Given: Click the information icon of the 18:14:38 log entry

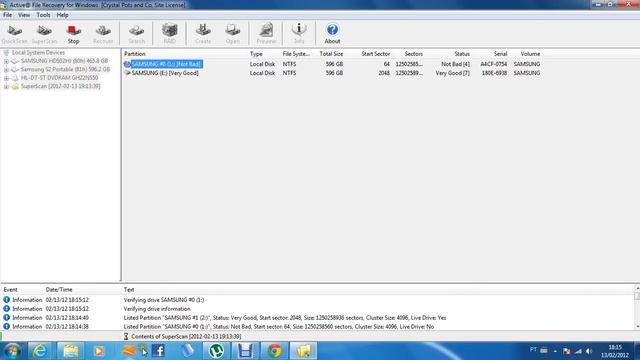Looking at the screenshot, I should 7,327.
